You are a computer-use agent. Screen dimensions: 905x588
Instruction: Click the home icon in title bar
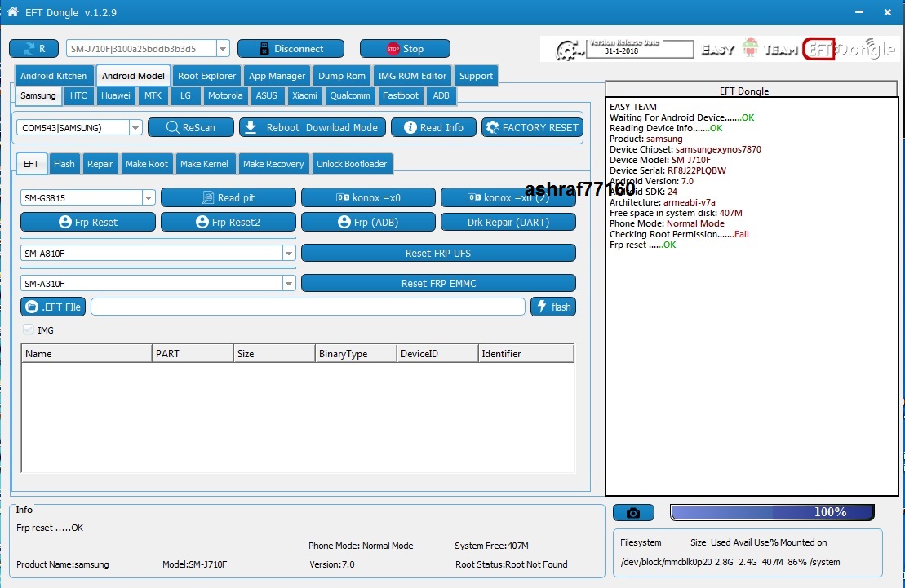pos(13,11)
